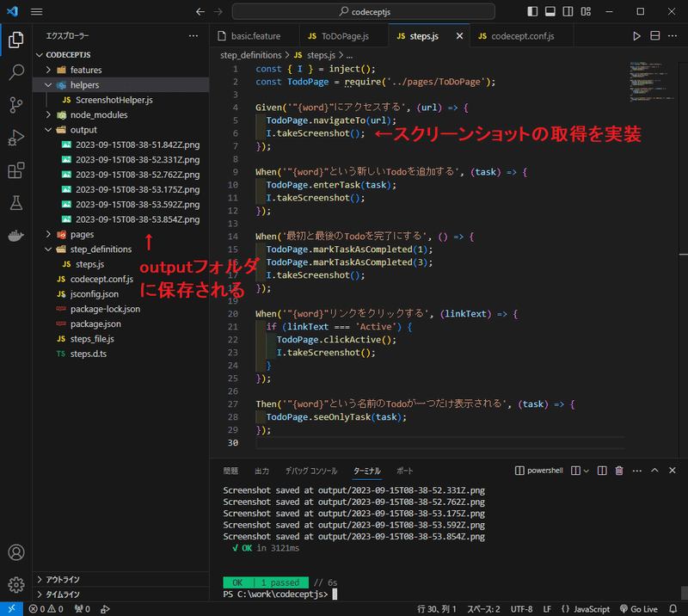
Task: Open the Testing flask view
Action: (16, 203)
